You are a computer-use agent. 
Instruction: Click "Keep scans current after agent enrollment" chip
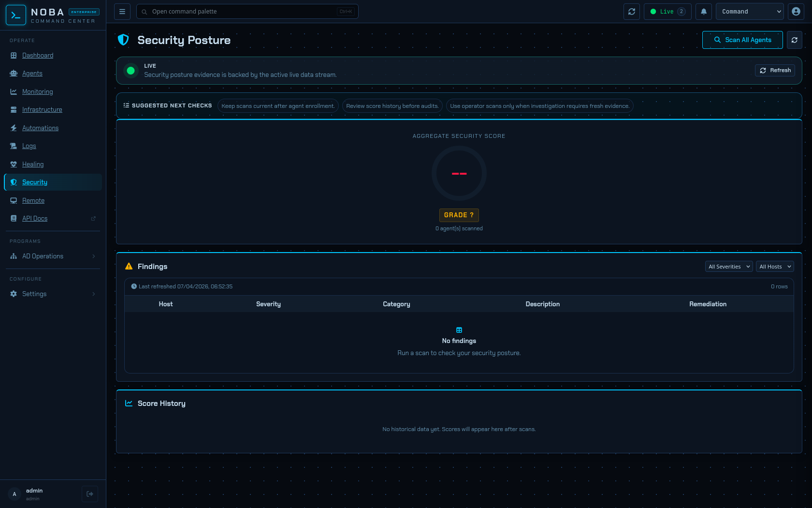[x=278, y=106]
